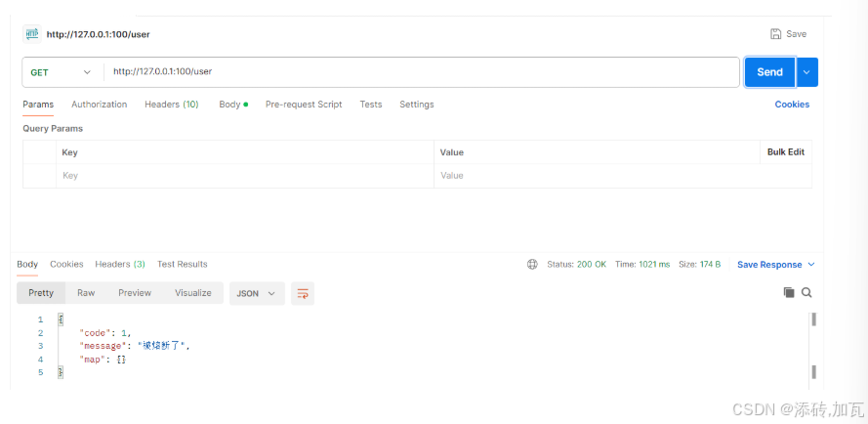Viewport: 868px width, 424px height.
Task: Click the Size: 174 B text
Action: (x=700, y=265)
